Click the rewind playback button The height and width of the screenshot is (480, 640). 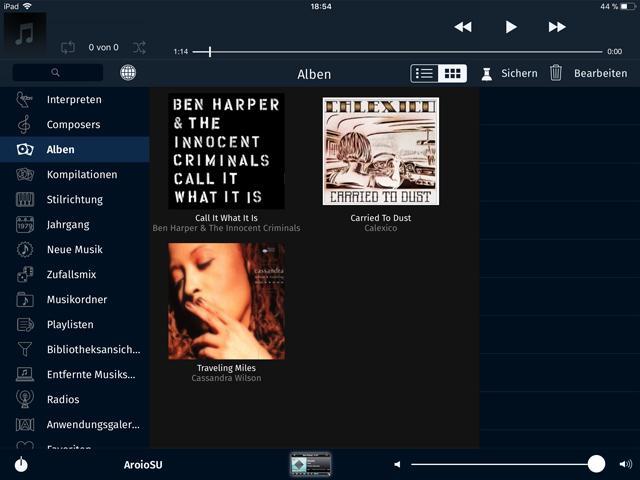tap(463, 27)
